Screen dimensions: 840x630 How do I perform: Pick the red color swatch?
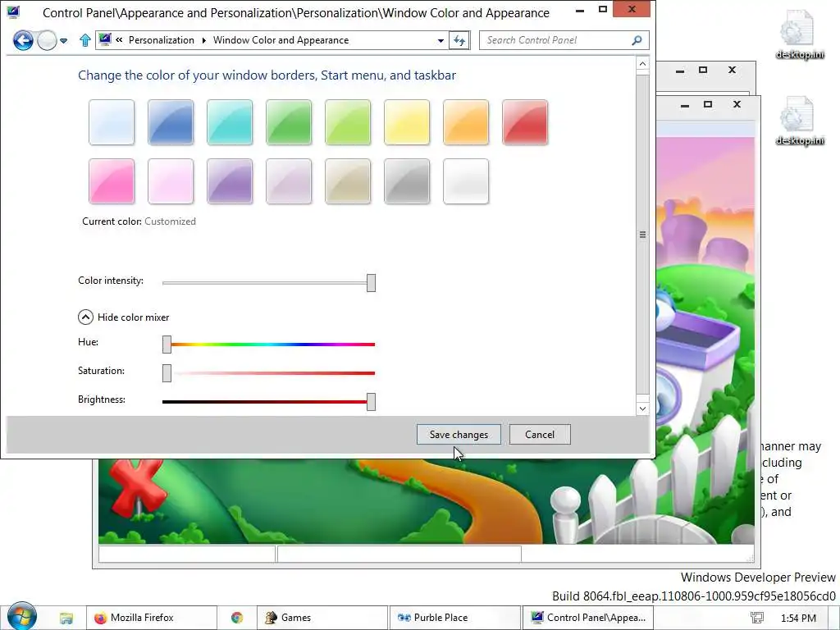(525, 122)
